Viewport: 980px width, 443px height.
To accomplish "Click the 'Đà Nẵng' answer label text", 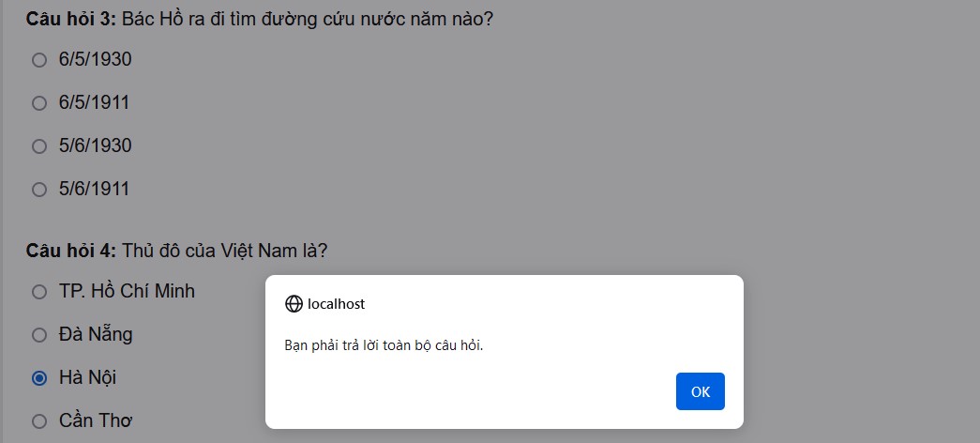I will [96, 334].
